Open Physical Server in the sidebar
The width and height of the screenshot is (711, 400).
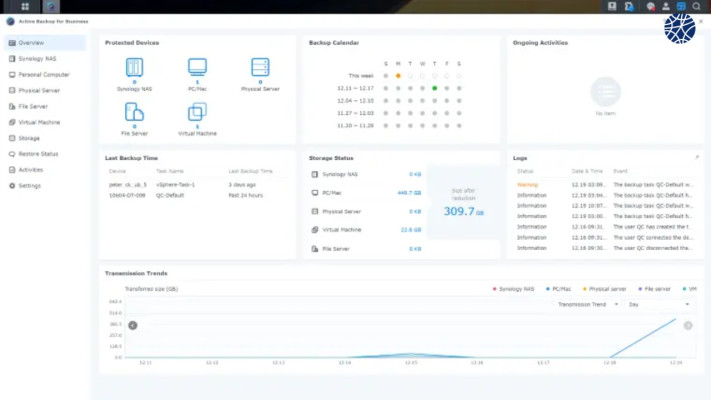[45, 90]
